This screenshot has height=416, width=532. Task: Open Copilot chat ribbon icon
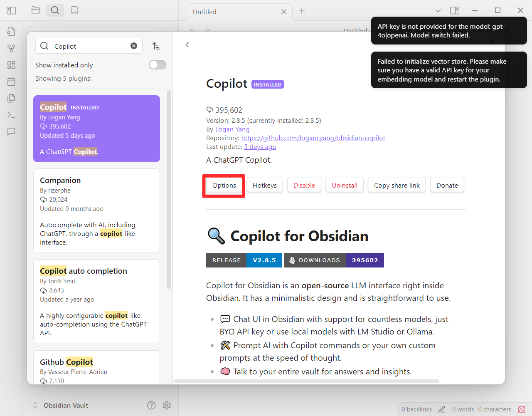pos(11,131)
